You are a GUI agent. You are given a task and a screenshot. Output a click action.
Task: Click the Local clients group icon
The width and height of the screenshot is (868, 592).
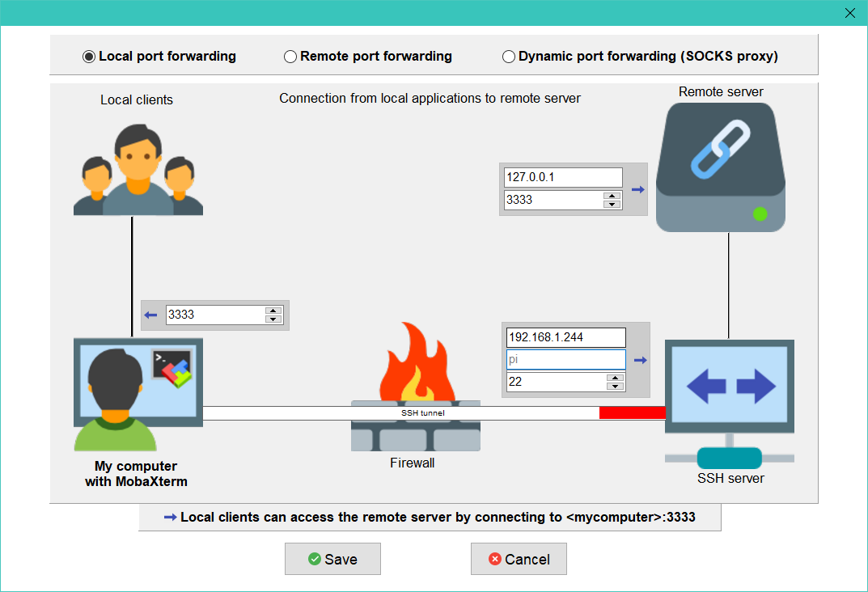tap(138, 170)
